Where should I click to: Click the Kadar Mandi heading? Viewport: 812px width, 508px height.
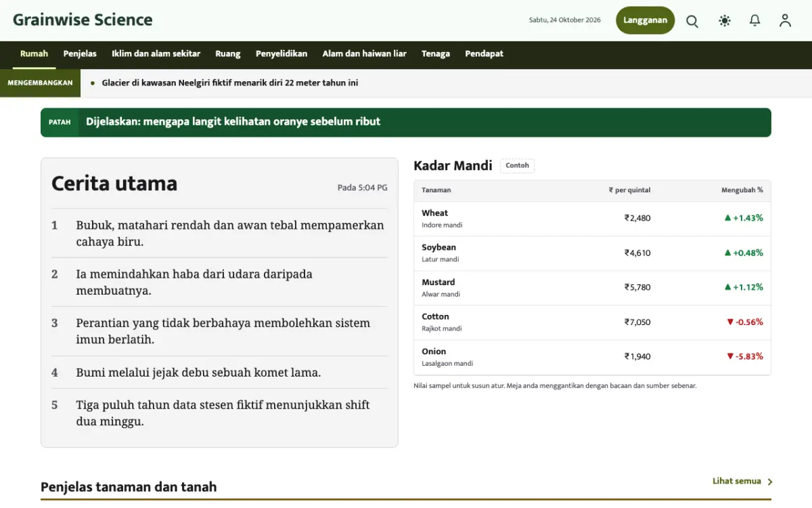(453, 166)
